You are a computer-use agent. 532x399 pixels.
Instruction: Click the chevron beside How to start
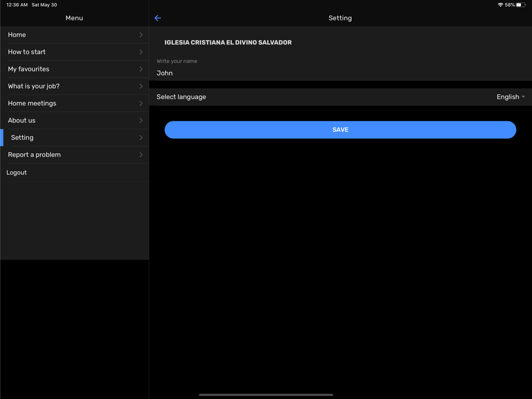tap(141, 52)
